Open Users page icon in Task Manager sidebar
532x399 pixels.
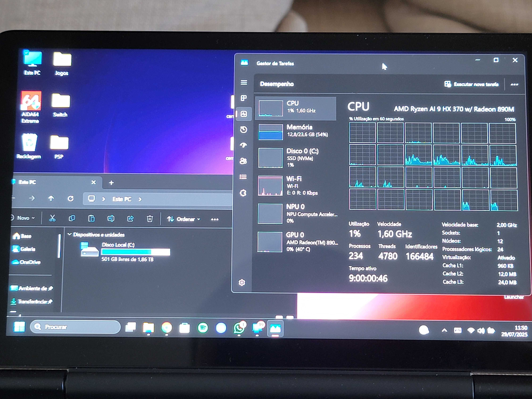click(x=243, y=161)
